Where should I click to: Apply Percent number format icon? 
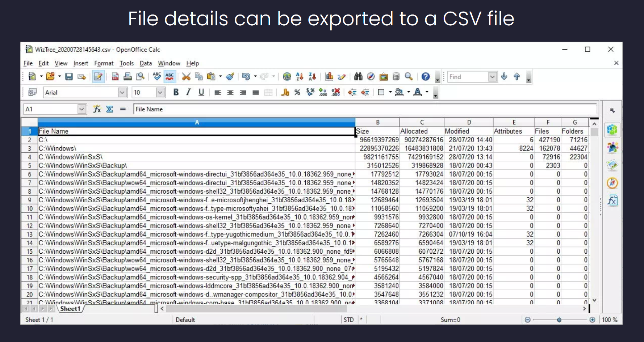click(297, 92)
